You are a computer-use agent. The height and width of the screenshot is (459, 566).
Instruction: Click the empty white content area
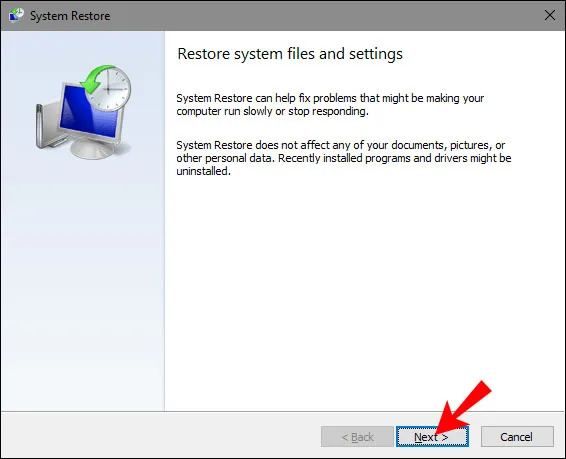(365, 289)
